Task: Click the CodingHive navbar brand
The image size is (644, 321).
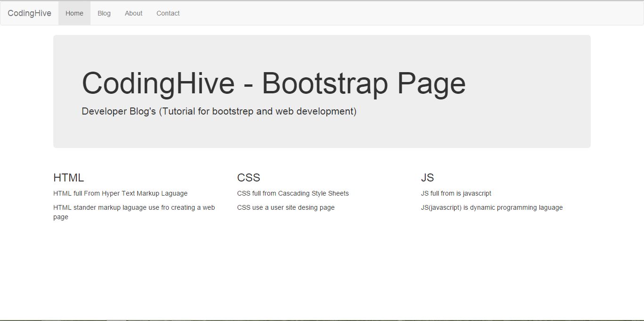Action: [x=29, y=13]
